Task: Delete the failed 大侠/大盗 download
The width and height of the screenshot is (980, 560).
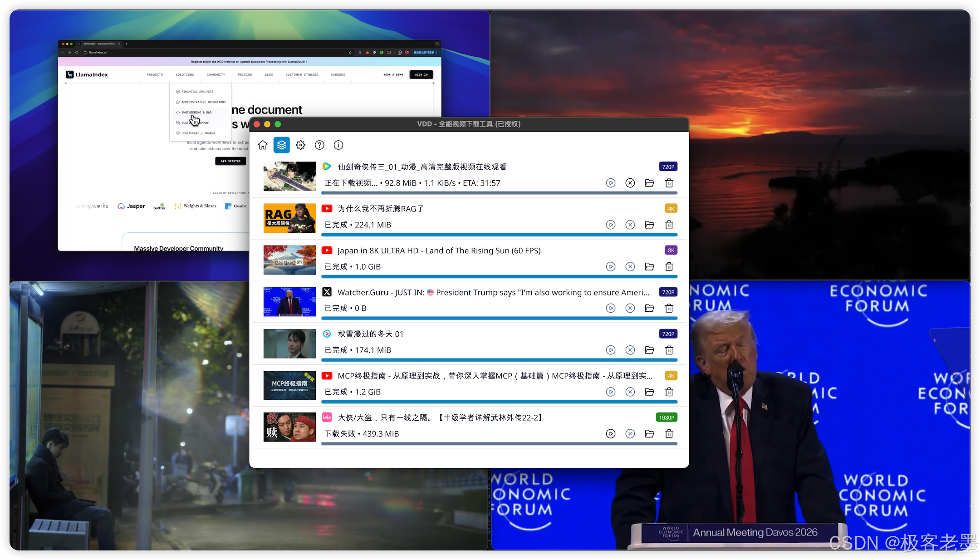Action: click(669, 433)
